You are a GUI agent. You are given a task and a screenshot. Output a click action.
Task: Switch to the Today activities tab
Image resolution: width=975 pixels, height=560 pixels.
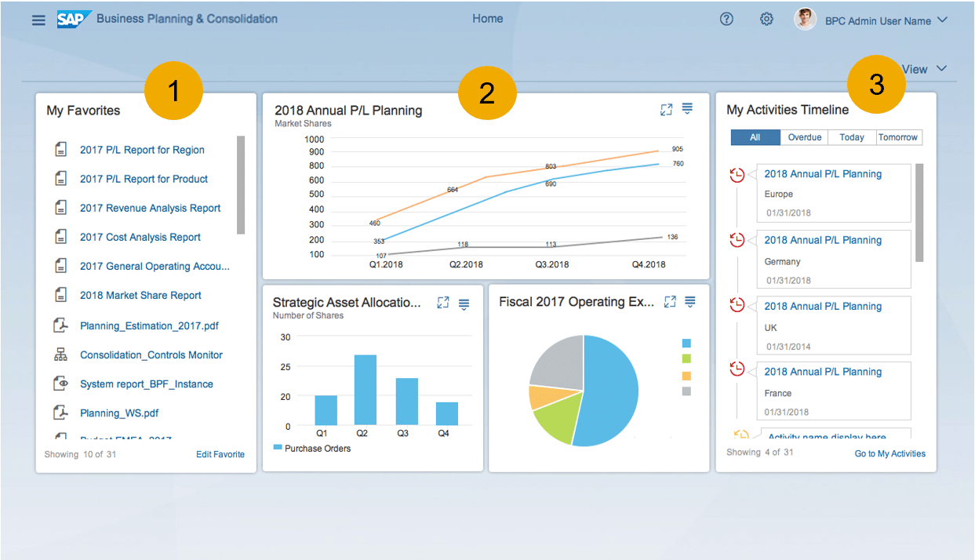tap(851, 137)
